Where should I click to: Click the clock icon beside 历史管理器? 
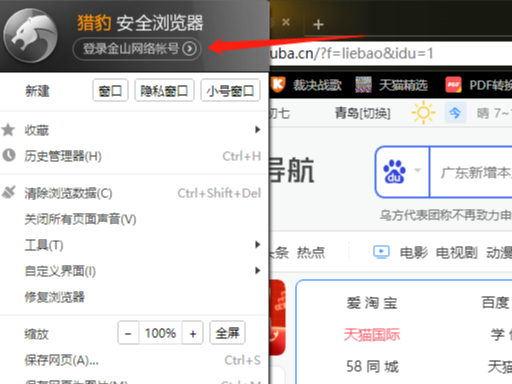(x=9, y=155)
